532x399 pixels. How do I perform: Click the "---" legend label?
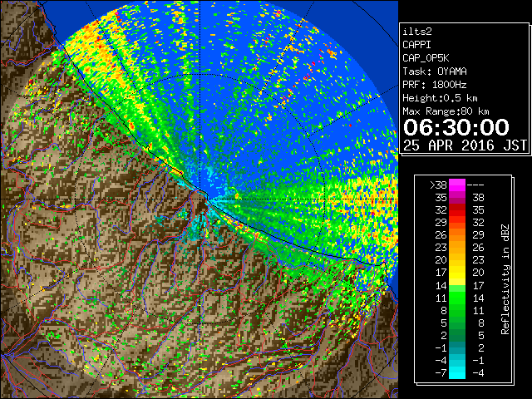(475, 185)
